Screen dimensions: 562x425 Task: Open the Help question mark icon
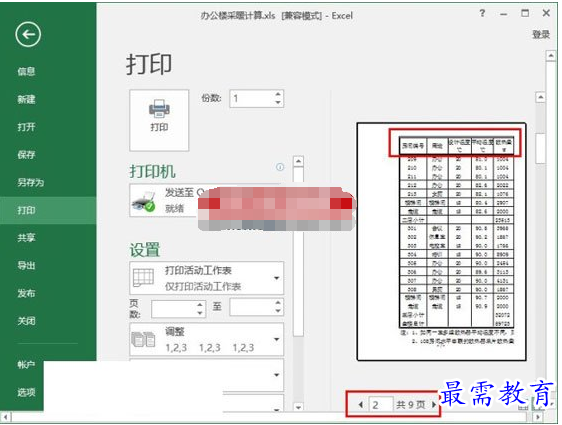(482, 14)
